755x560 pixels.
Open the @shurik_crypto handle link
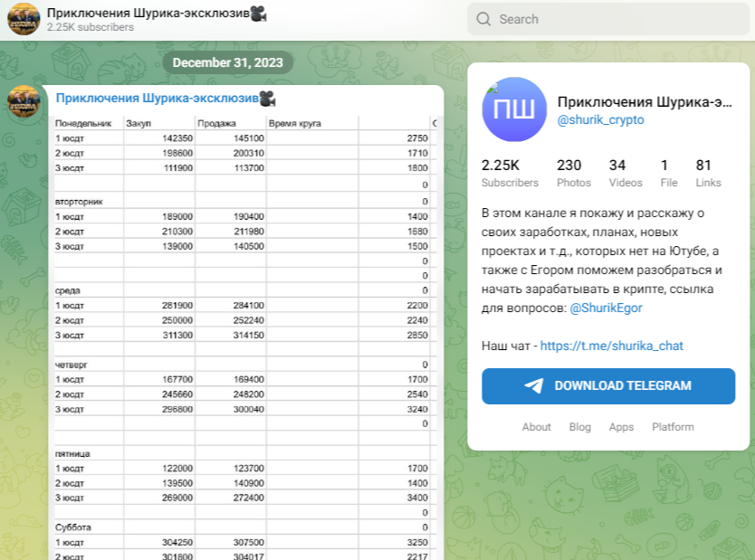(x=600, y=119)
